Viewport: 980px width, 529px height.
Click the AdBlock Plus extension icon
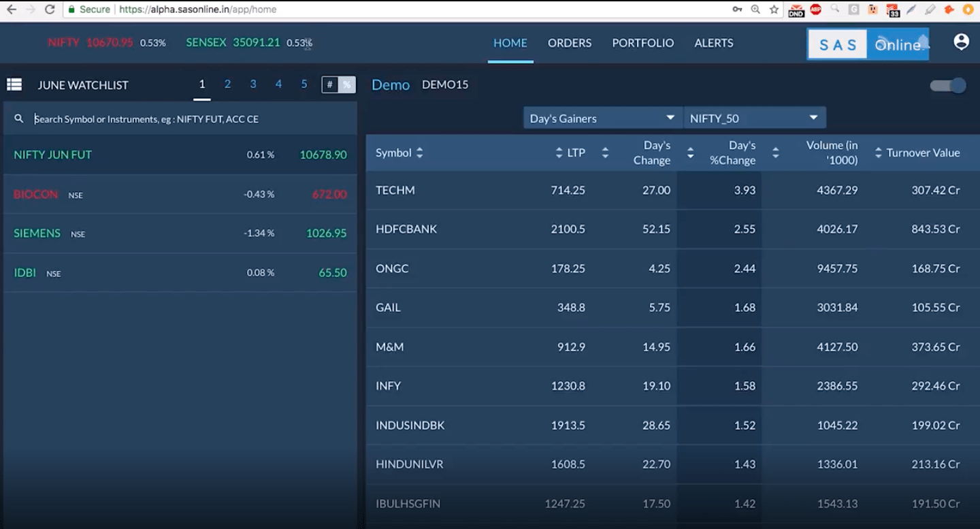tap(815, 9)
